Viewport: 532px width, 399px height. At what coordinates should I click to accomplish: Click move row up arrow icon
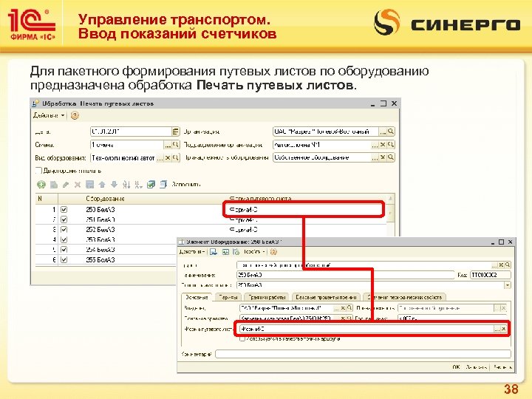[x=102, y=185]
